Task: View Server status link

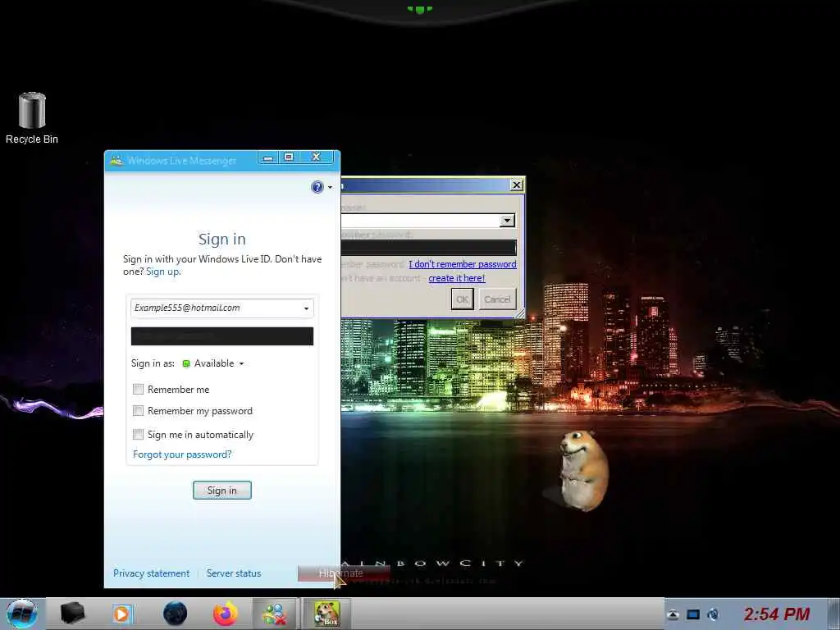Action: (234, 573)
